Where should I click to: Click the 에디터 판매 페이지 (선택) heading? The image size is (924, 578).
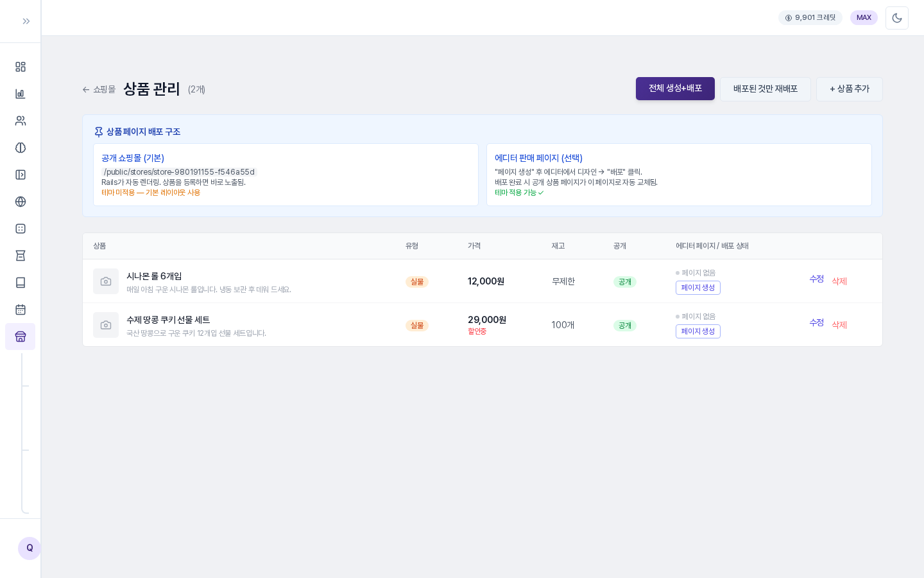point(538,158)
